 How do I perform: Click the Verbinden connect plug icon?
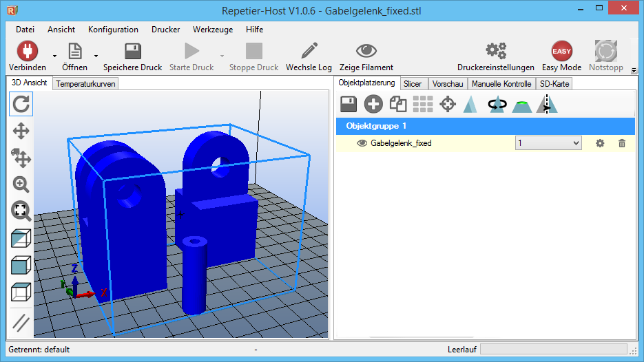pyautogui.click(x=27, y=51)
